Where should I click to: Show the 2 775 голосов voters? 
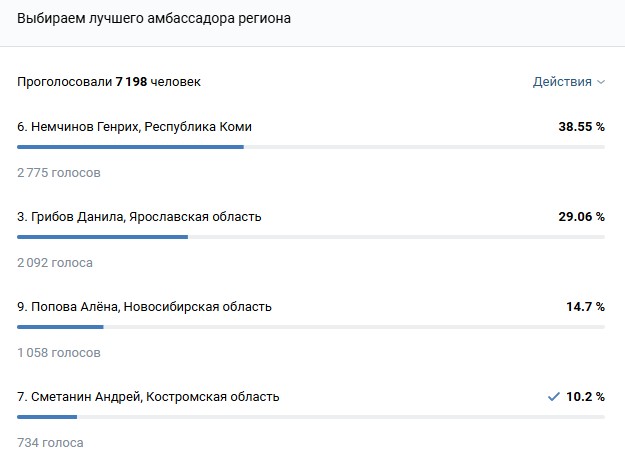click(59, 173)
